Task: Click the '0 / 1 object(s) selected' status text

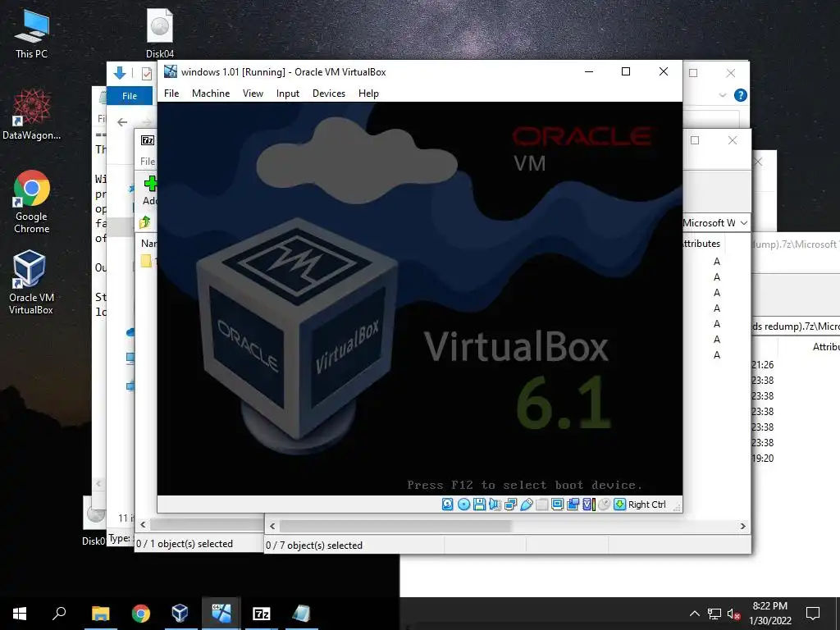Action: pyautogui.click(x=185, y=544)
